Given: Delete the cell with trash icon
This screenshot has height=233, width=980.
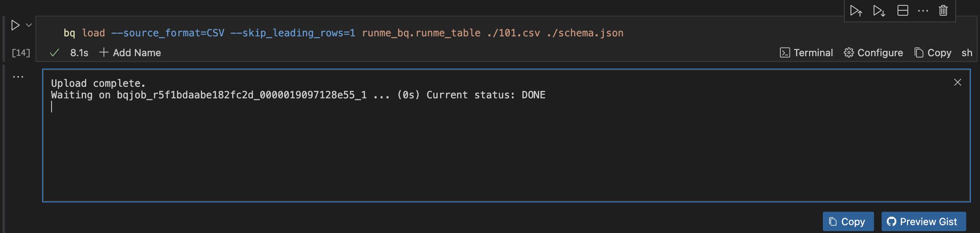Looking at the screenshot, I should [x=943, y=11].
